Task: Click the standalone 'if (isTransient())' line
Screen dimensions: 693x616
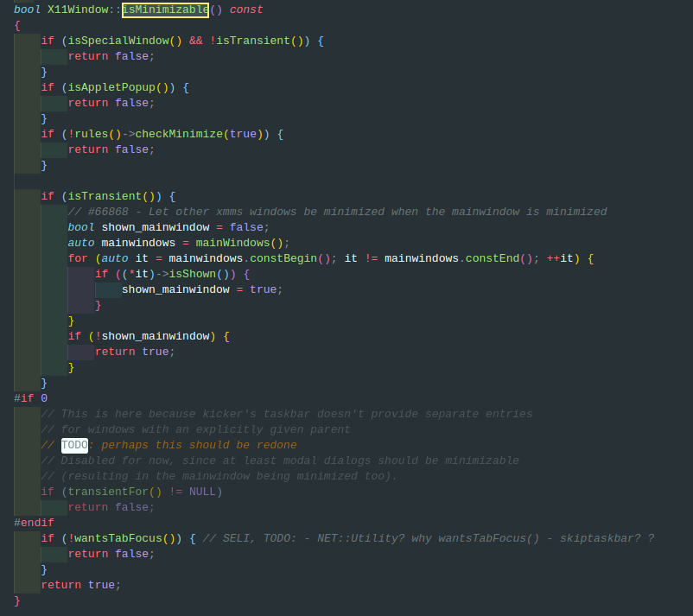Action: (108, 196)
